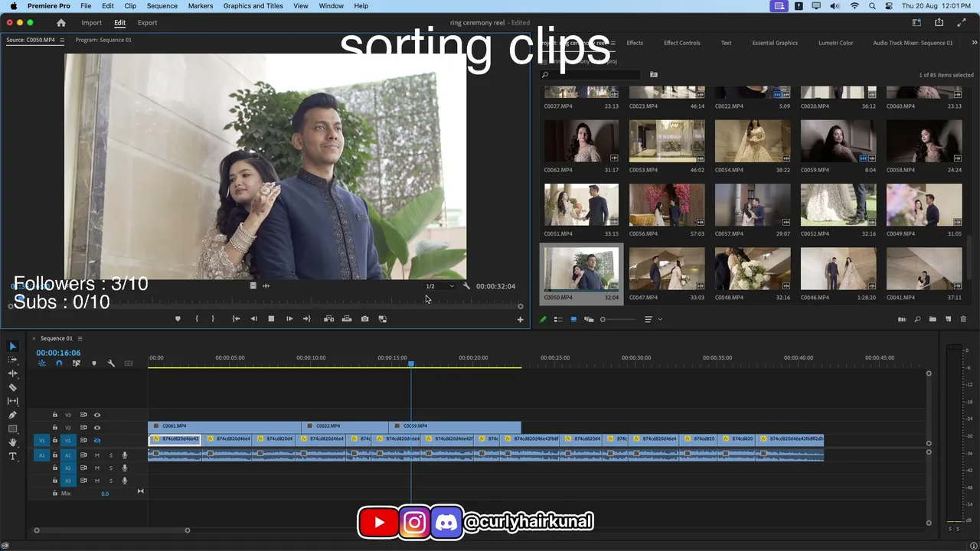Toggle track lock on V2
The width and height of the screenshot is (980, 551).
click(x=54, y=428)
